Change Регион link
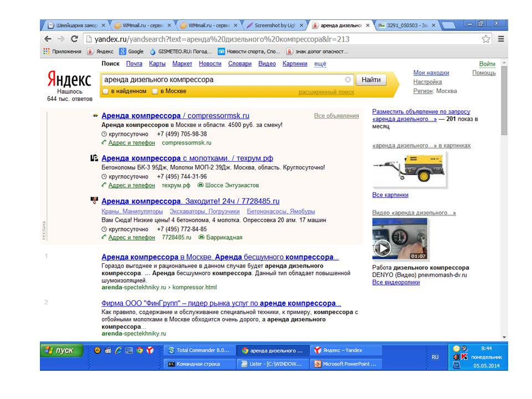 pyautogui.click(x=423, y=91)
